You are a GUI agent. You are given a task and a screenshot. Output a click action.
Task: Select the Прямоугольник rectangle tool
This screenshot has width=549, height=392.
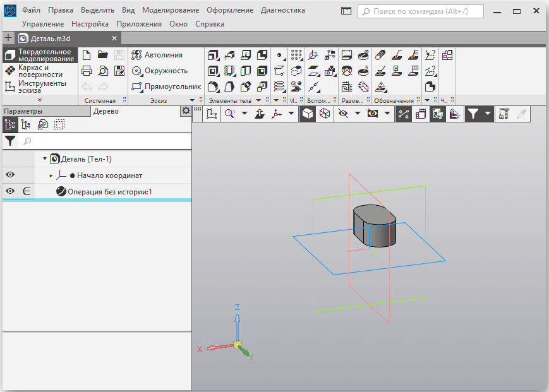166,86
